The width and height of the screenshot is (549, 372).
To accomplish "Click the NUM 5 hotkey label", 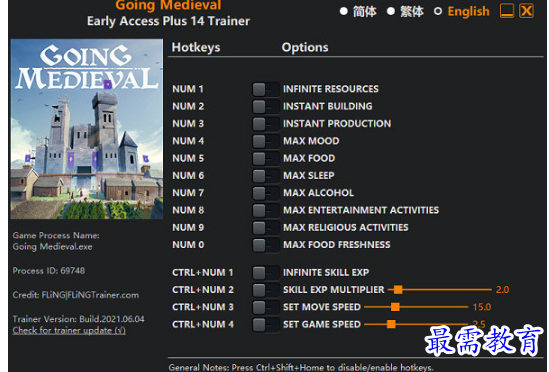I will (x=188, y=158).
